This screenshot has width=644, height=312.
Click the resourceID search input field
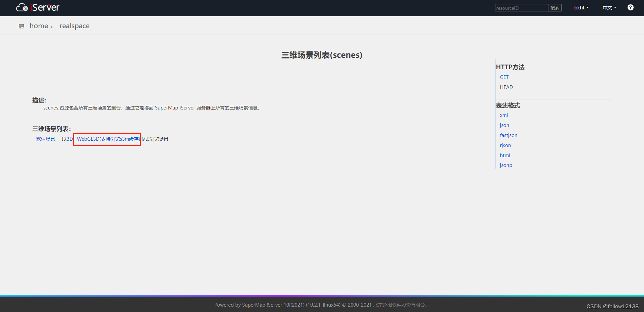coord(521,8)
